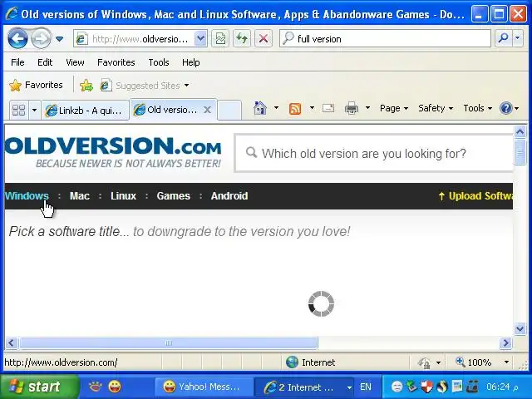
Task: Refresh the page with green arrows
Action: pyautogui.click(x=242, y=39)
